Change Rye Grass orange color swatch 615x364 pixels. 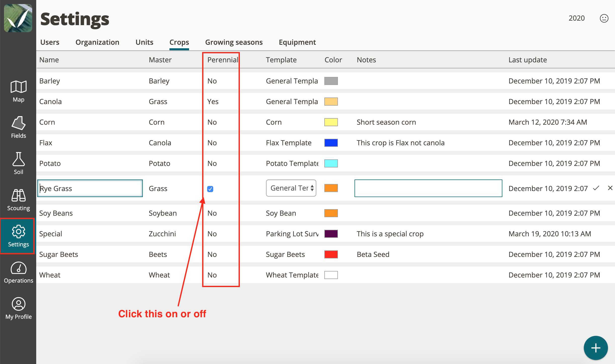[x=331, y=188]
